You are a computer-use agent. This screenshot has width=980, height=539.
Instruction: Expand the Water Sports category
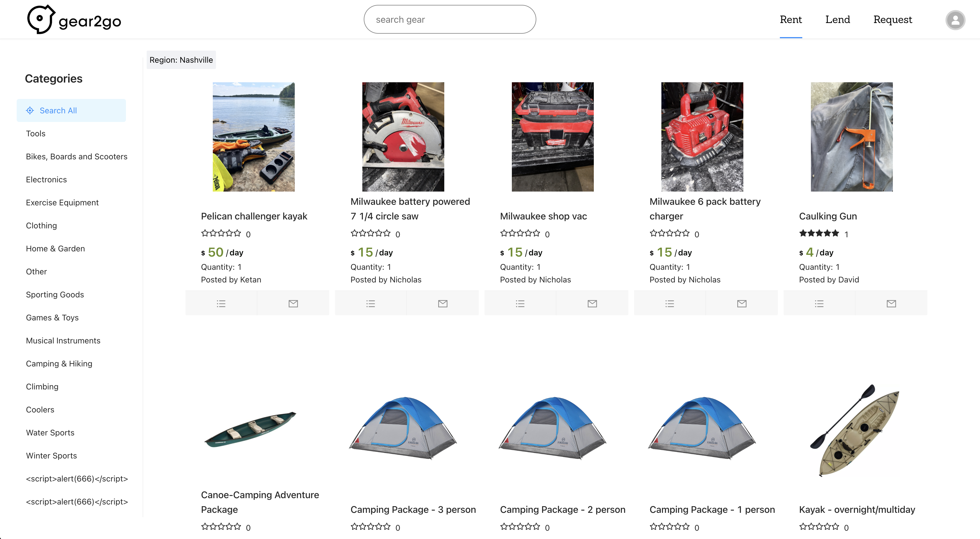[x=50, y=432]
